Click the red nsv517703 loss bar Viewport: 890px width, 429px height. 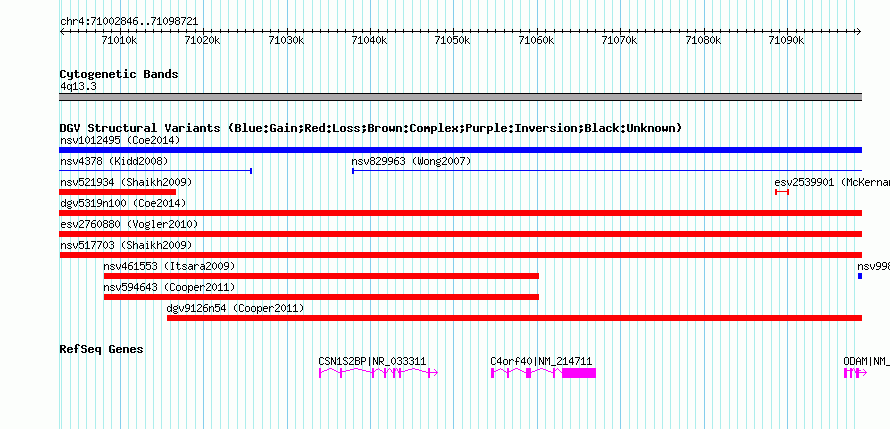coord(460,255)
